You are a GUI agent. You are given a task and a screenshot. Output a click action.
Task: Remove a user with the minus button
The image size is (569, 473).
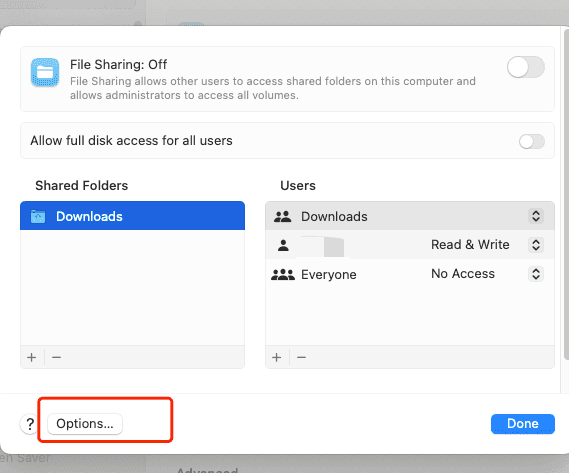301,357
